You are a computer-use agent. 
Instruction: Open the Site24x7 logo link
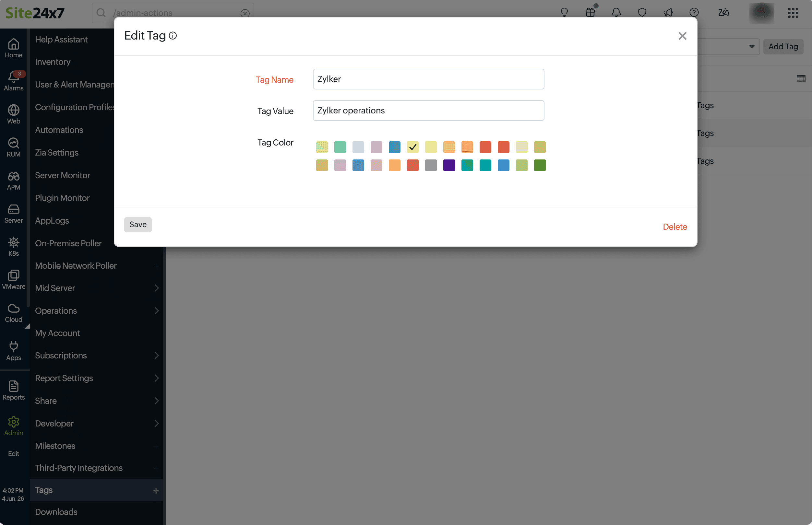pyautogui.click(x=35, y=13)
